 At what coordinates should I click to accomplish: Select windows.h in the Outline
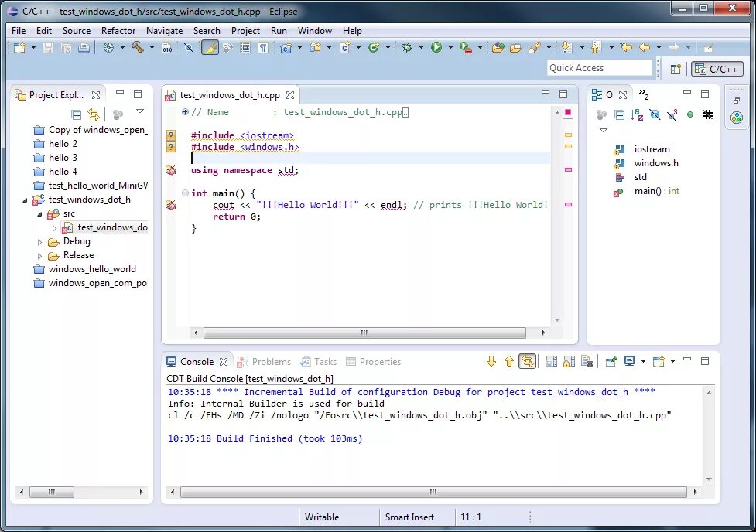coord(656,163)
